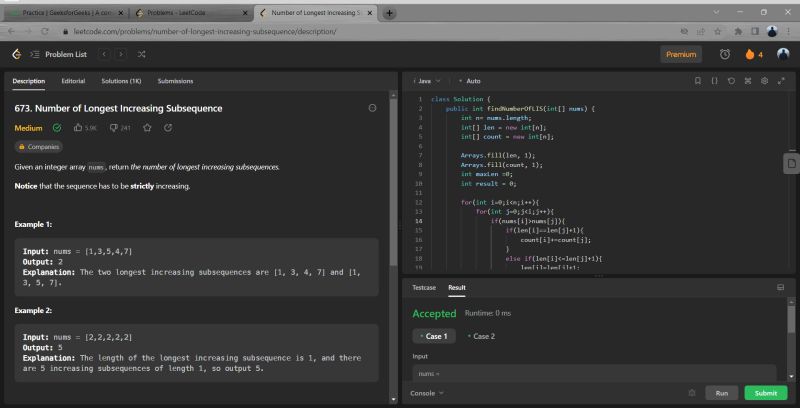
Task: Click the result panel scrollbar
Action: tap(791, 319)
